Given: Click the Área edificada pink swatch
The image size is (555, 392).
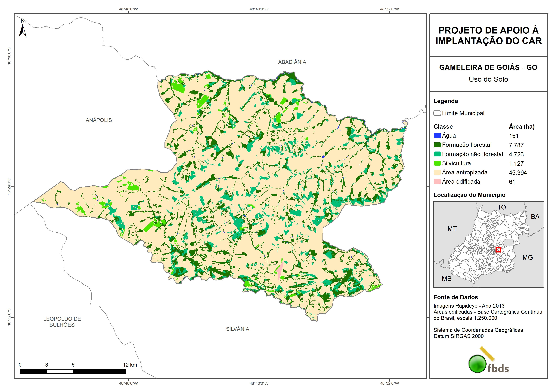Looking at the screenshot, I should click(437, 182).
